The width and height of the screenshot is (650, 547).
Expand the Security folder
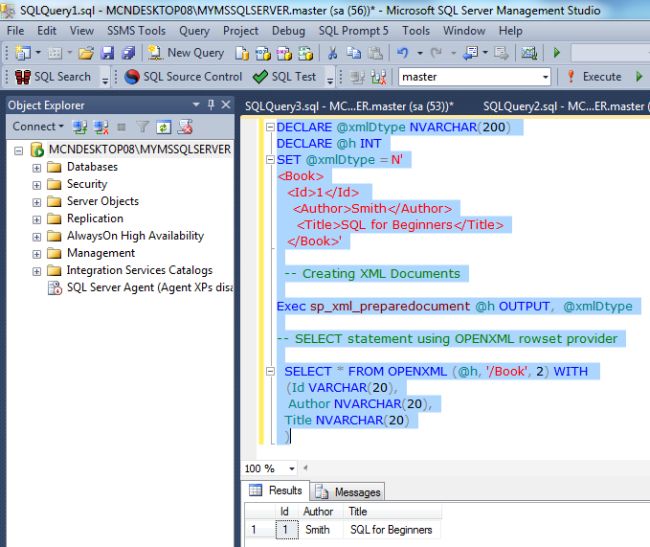click(x=36, y=185)
